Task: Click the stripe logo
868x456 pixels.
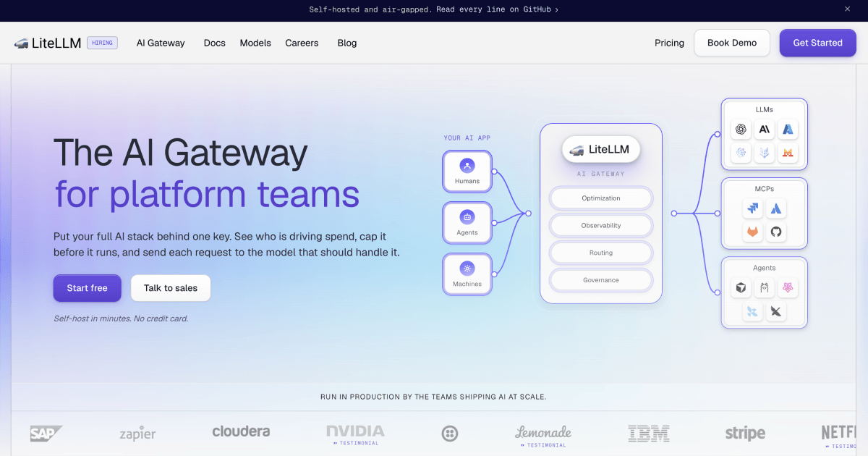Action: click(745, 434)
